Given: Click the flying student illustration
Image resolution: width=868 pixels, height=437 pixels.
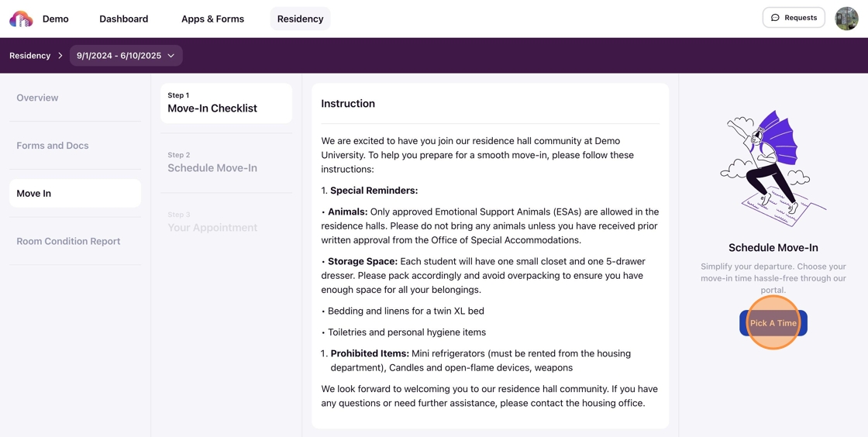Looking at the screenshot, I should pyautogui.click(x=773, y=168).
